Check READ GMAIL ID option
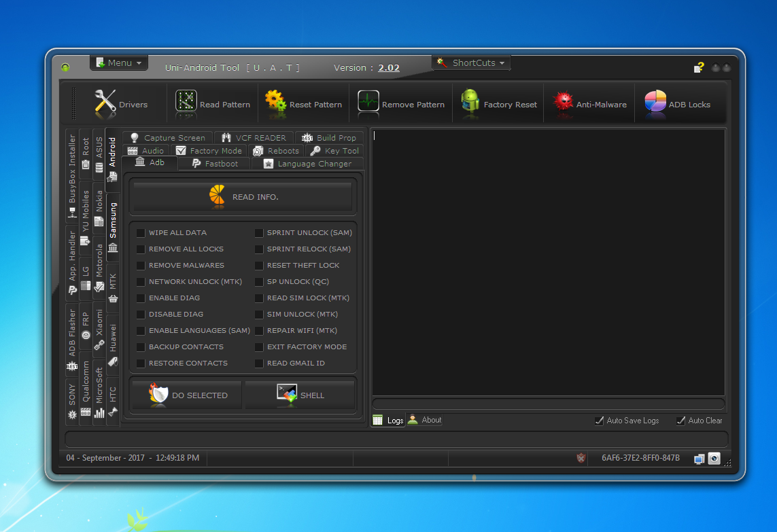 coord(259,363)
